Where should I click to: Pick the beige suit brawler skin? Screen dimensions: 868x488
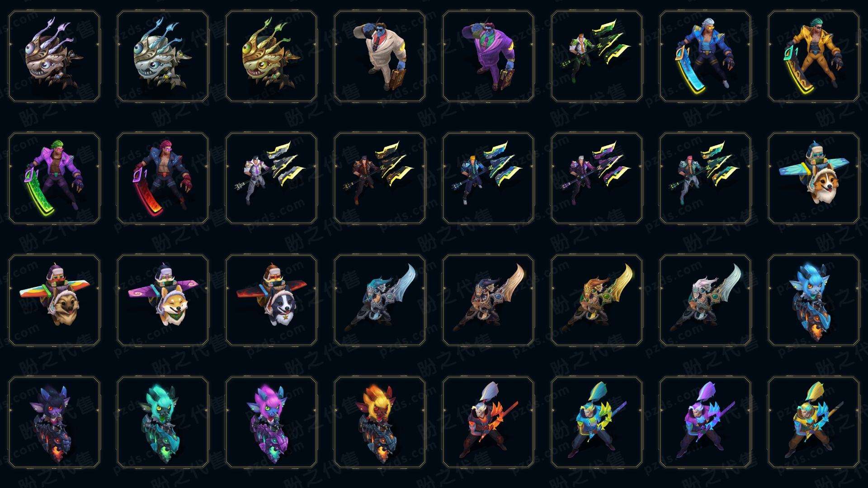[x=380, y=56]
